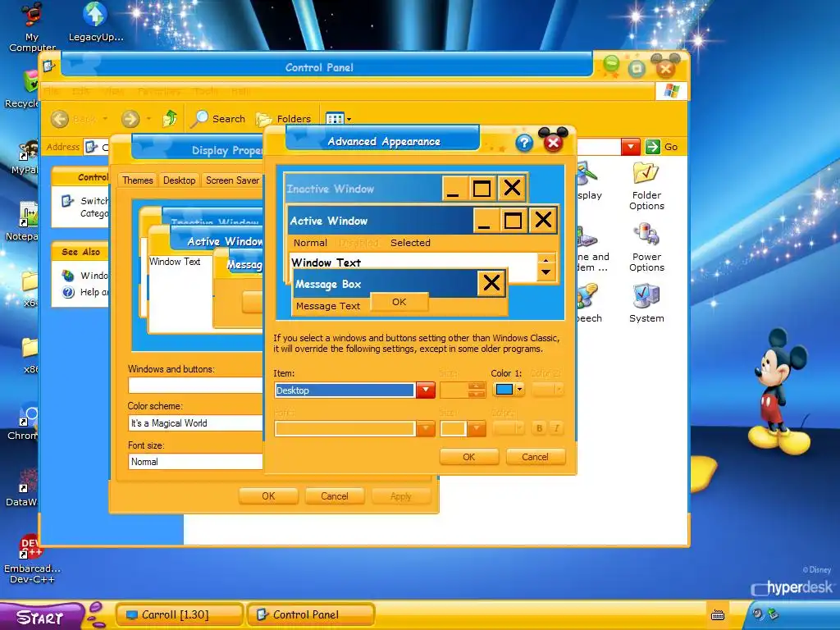Image resolution: width=840 pixels, height=630 pixels.
Task: Click the See Also panel header
Action: (80, 252)
